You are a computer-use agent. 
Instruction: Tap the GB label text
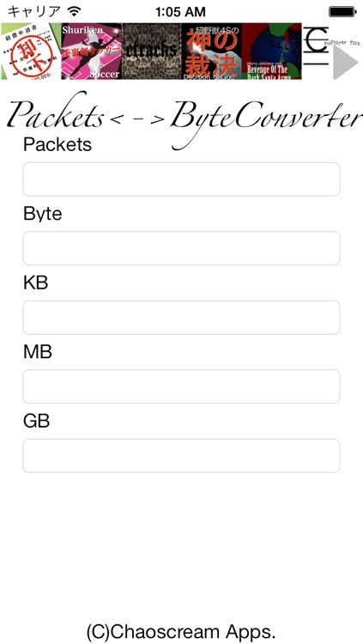[x=37, y=422]
